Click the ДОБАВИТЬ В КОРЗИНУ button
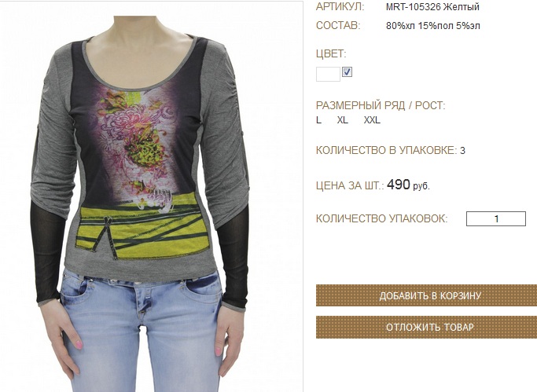 pyautogui.click(x=426, y=295)
